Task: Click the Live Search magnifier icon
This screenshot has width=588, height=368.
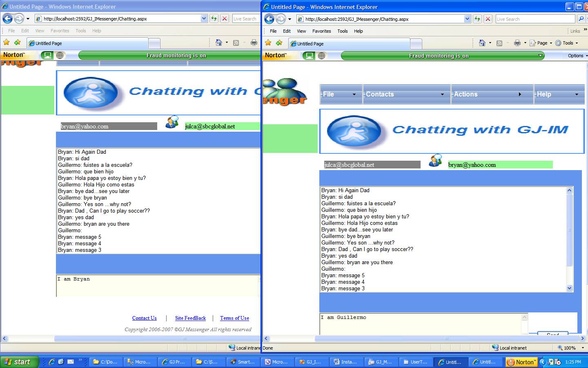Action: point(581,19)
